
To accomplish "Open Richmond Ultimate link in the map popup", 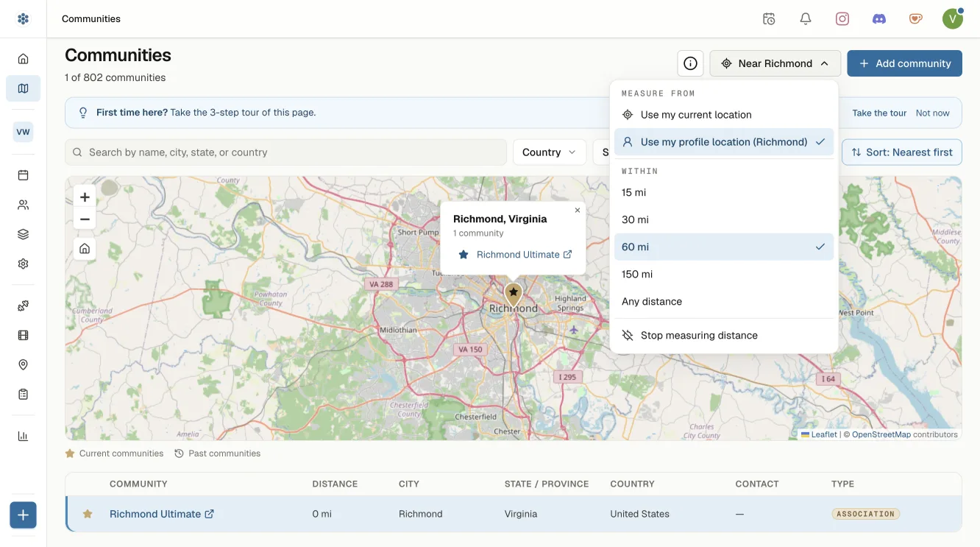I will (x=524, y=255).
